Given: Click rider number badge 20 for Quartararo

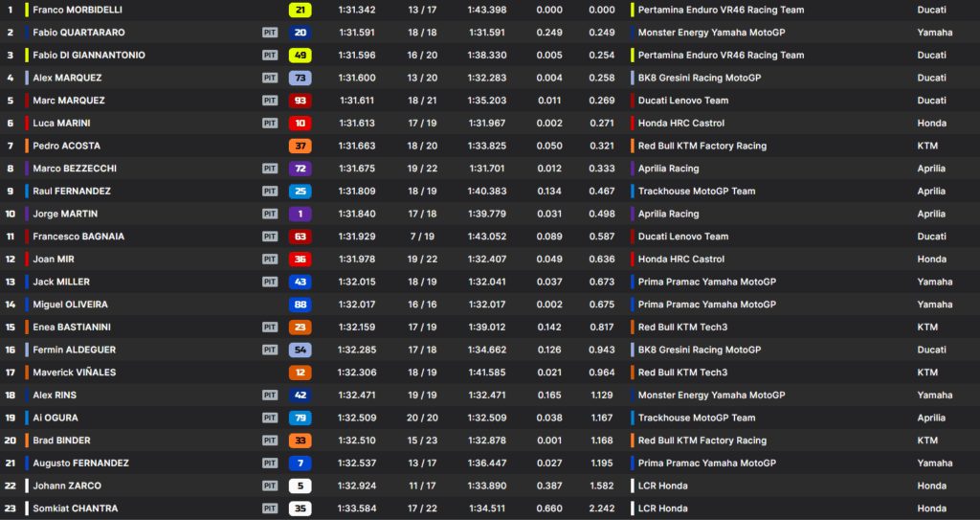Looking at the screenshot, I should [x=300, y=33].
